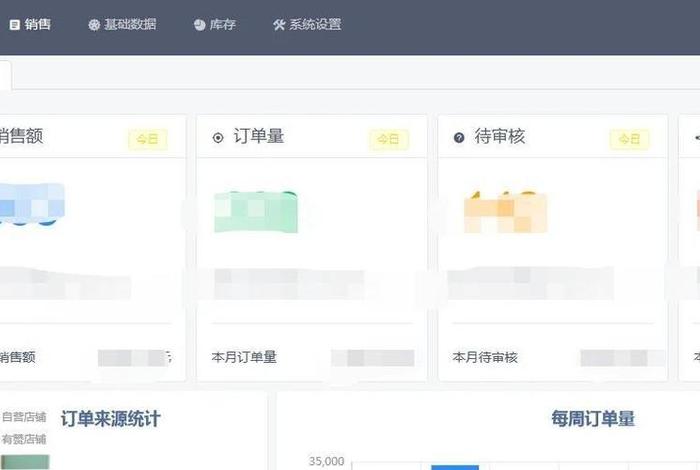
Task: Click the 今日 badge on the 待审核 card
Action: [629, 139]
